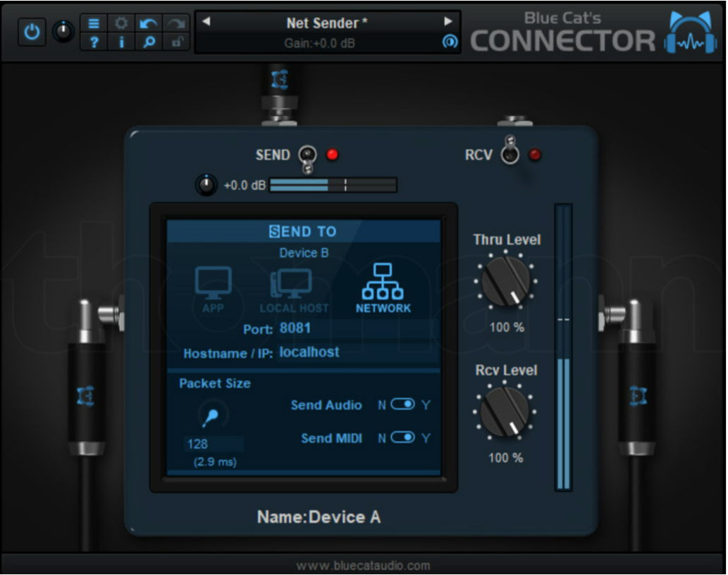Open the info 'i' icon

click(121, 42)
